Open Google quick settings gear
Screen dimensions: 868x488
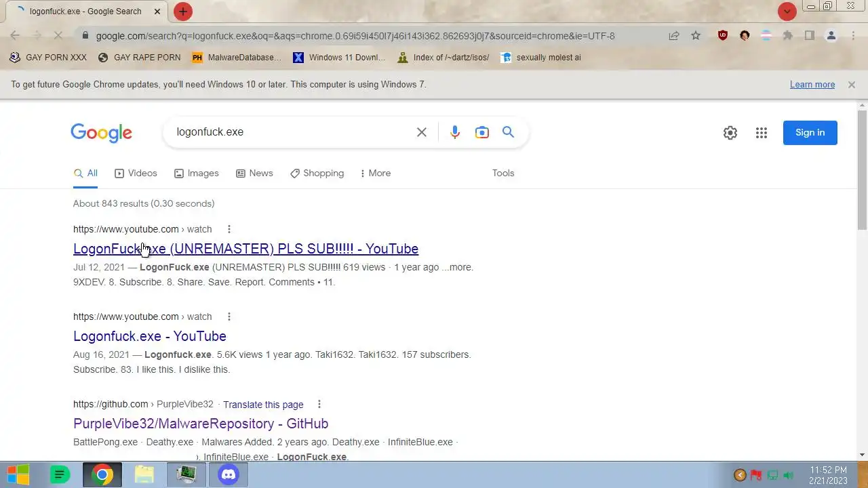[x=730, y=133]
